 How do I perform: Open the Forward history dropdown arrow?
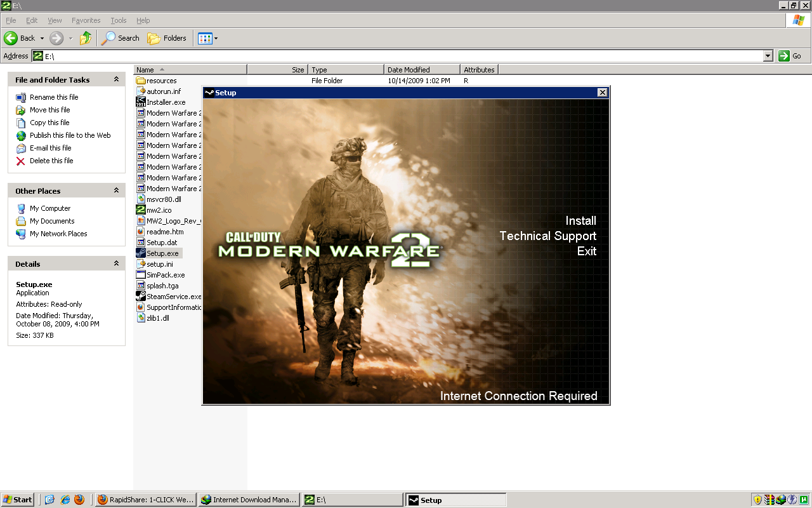click(x=70, y=38)
